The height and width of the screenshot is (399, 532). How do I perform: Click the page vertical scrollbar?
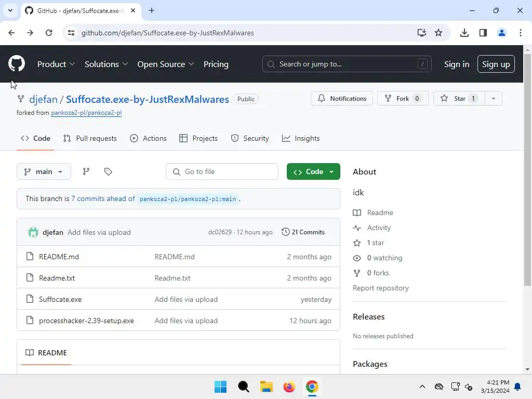[527, 170]
